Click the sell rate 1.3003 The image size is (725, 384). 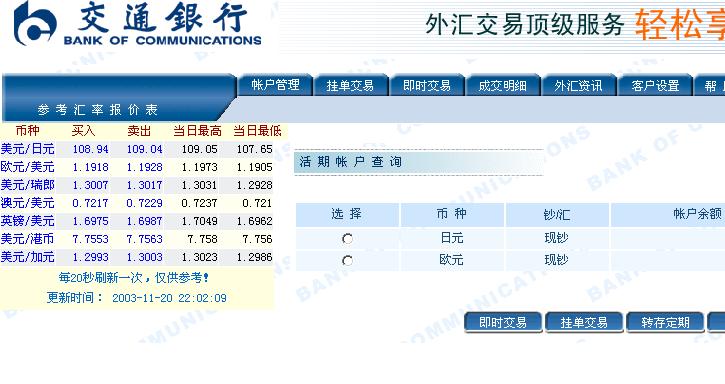145,257
